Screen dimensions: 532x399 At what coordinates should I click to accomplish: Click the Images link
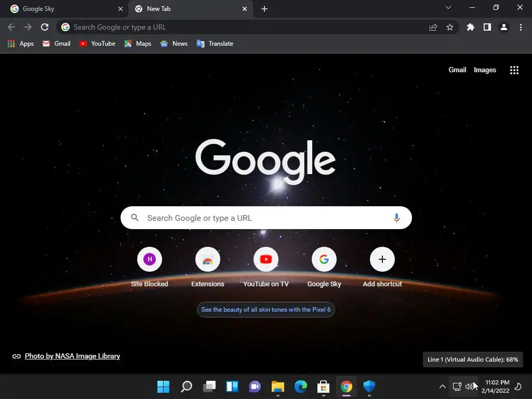(485, 70)
